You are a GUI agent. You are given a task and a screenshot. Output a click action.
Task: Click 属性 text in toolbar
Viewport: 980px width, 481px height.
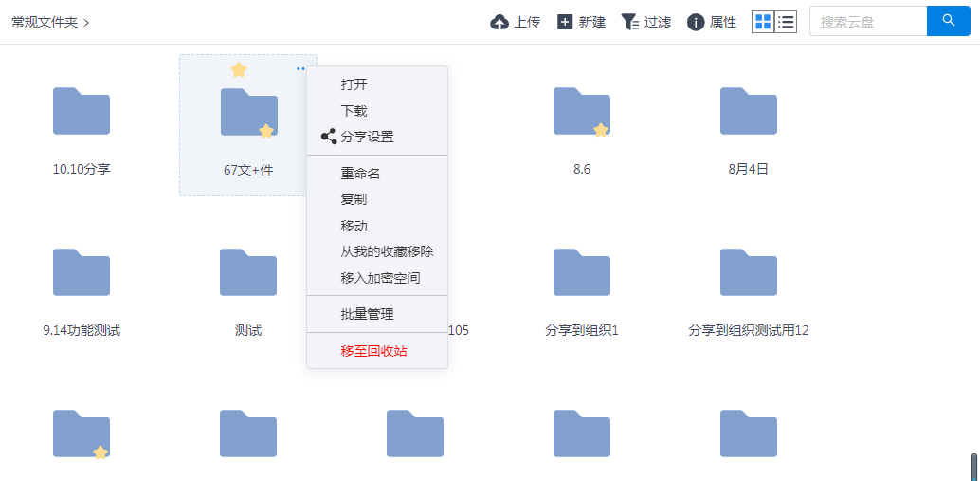coord(723,23)
